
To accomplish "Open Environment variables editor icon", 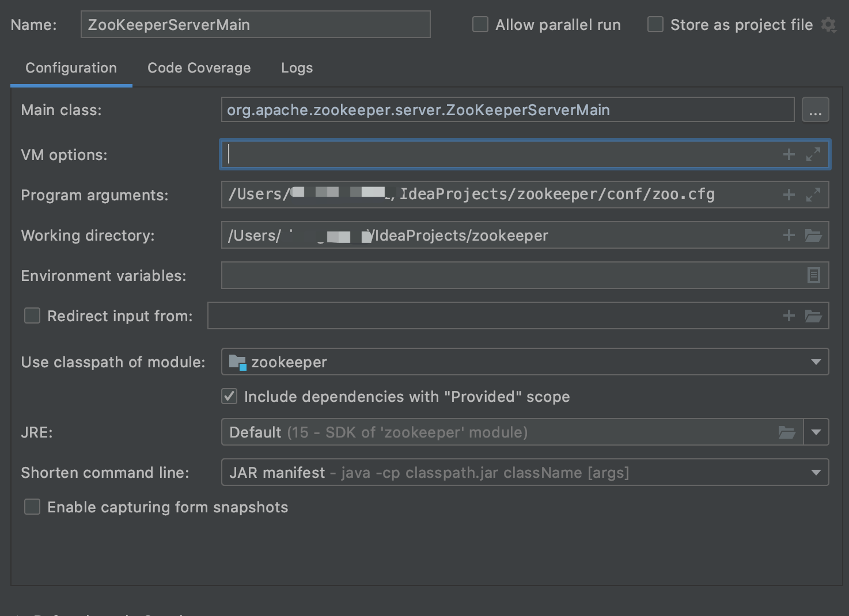I will point(813,275).
